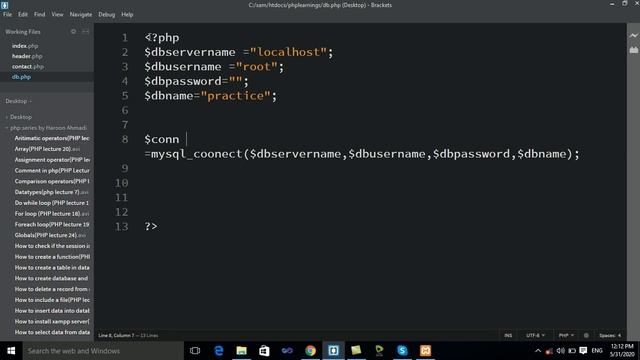Toggle the Spaces indentation label
The height and width of the screenshot is (360, 640).
(607, 336)
